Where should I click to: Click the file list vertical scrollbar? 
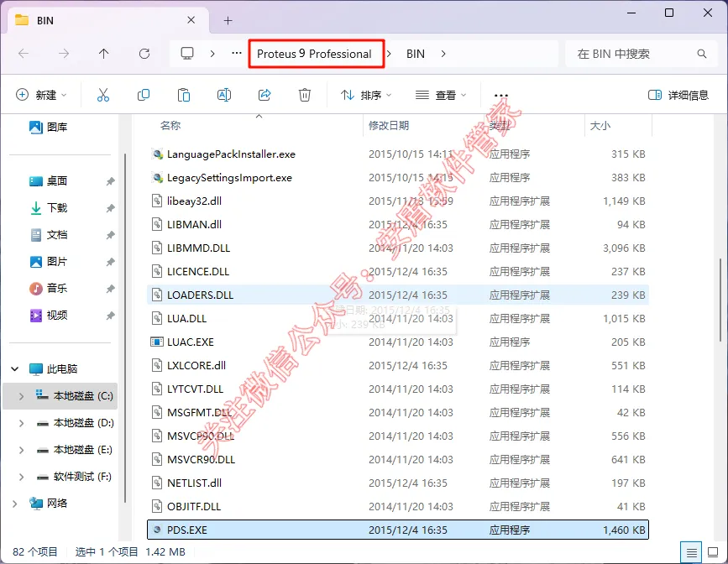720,300
